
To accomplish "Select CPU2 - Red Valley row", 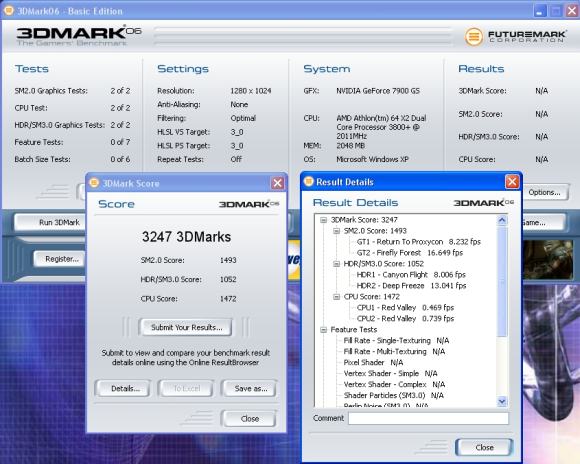I will tap(405, 319).
